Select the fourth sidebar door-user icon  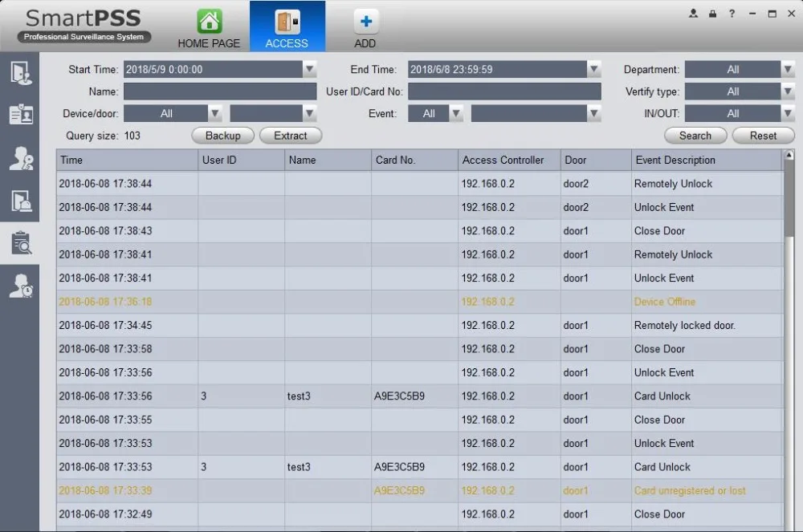coord(20,201)
